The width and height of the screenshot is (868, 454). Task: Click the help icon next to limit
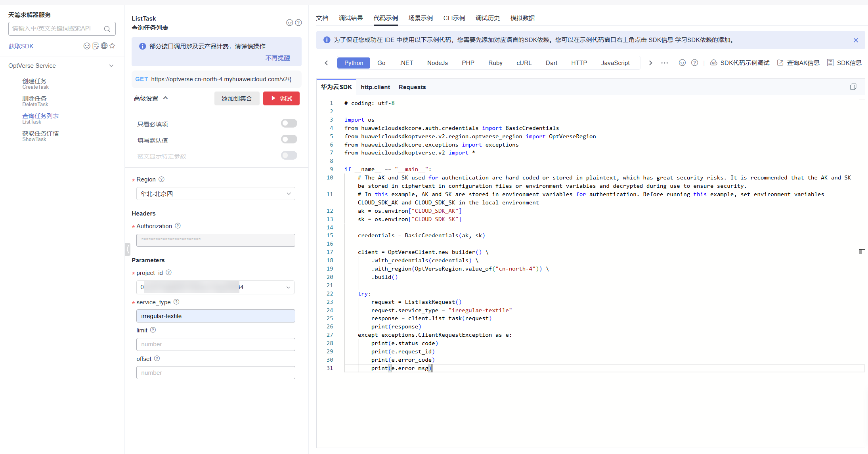point(153,330)
